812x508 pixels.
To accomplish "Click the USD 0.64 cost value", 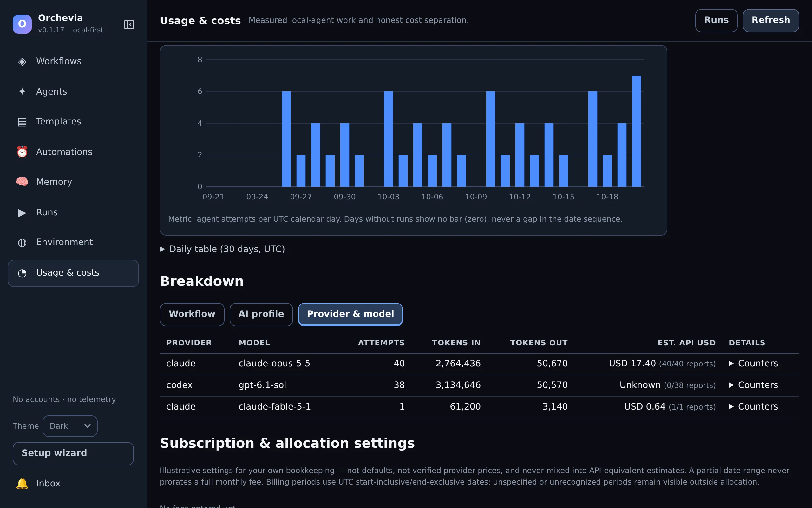I will pos(645,406).
